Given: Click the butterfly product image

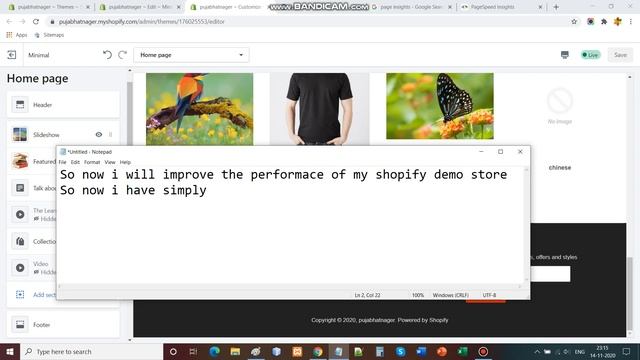Looking at the screenshot, I should click(x=440, y=106).
